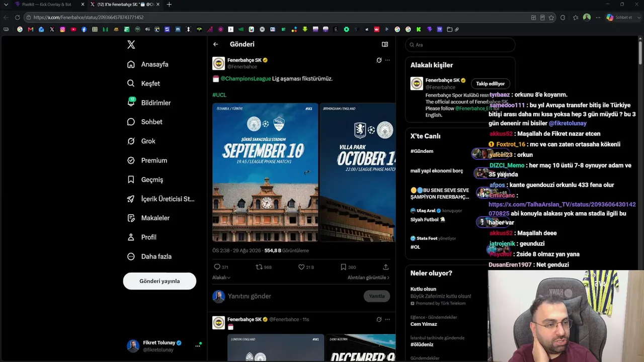Close the Pixelkit tab
Screen dimensions: 644x362
coord(83,5)
